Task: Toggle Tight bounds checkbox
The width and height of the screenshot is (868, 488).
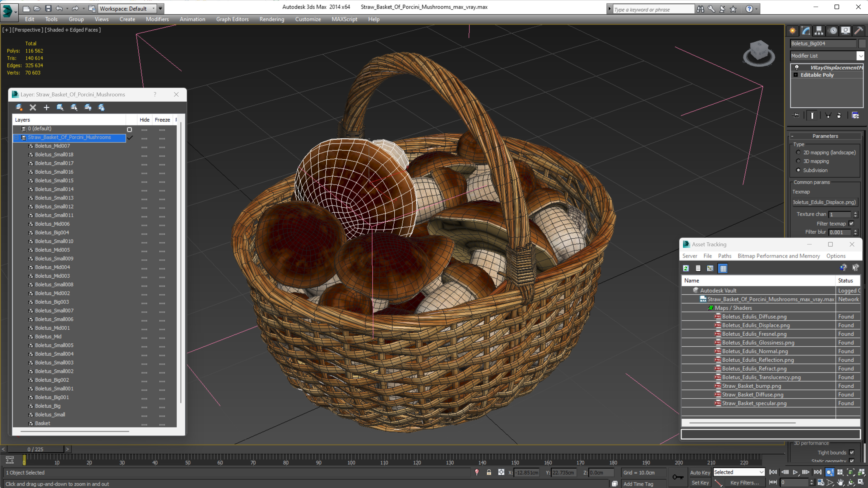Action: pos(852,452)
